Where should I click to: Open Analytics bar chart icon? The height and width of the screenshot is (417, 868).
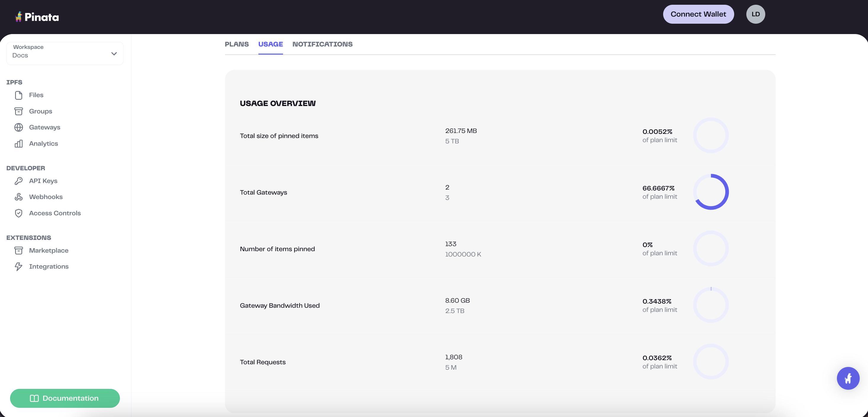[x=19, y=144]
